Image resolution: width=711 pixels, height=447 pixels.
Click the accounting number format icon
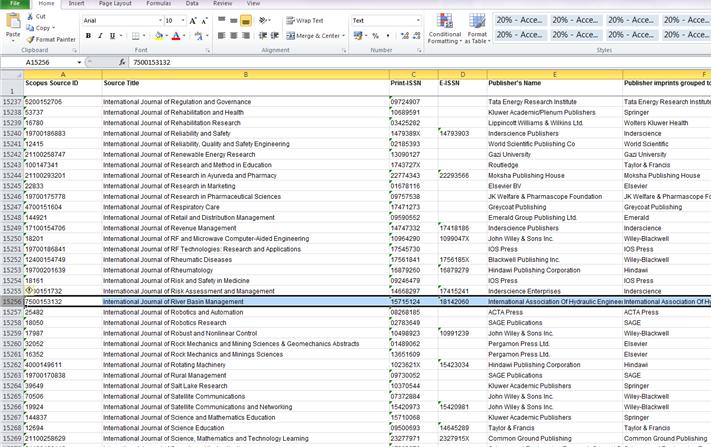tap(358, 35)
